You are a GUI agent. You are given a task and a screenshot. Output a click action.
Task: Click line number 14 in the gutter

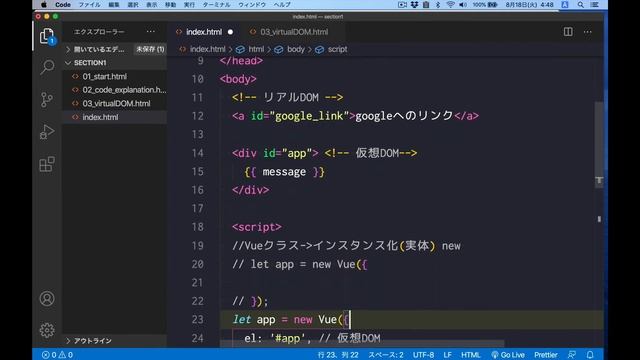pyautogui.click(x=198, y=153)
